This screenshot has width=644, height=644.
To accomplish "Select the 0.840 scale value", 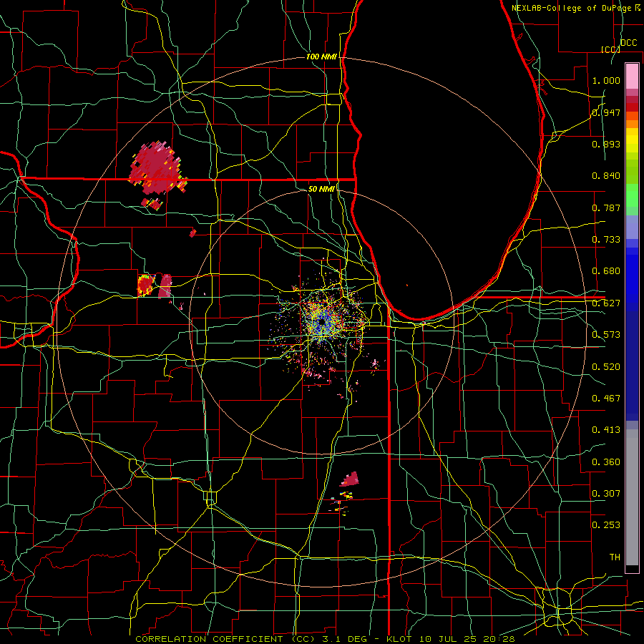I will point(606,176).
